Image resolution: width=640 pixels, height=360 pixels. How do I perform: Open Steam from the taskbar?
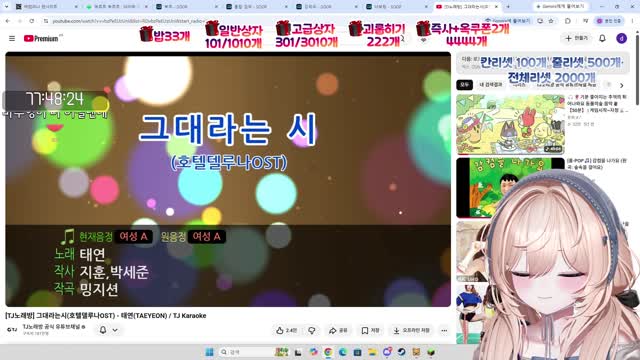coord(401,352)
